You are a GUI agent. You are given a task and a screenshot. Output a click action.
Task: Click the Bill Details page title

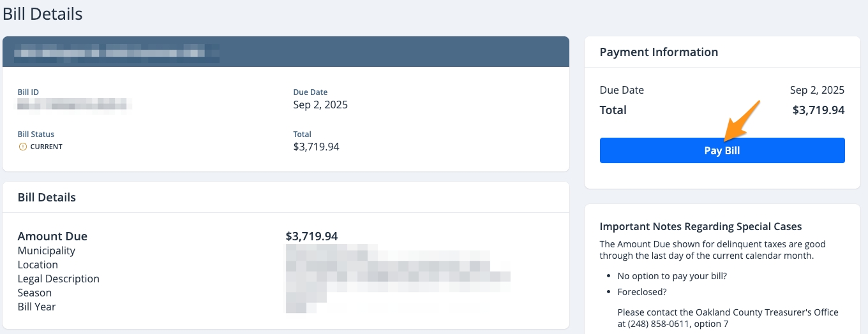pos(42,13)
